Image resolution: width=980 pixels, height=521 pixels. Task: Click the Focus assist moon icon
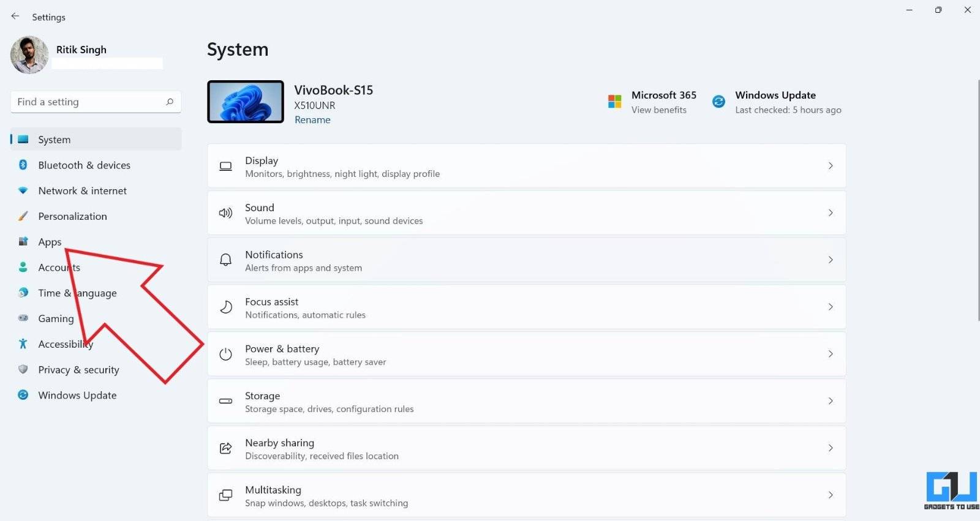tap(225, 307)
